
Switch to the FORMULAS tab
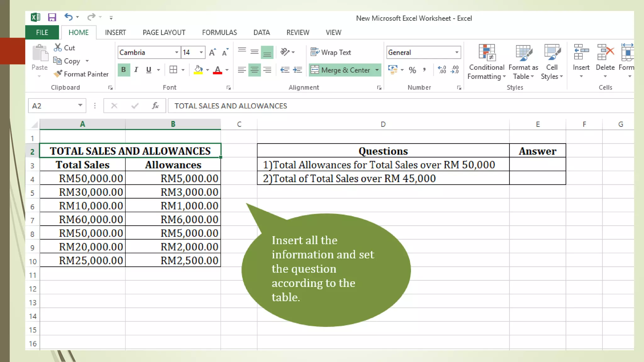[219, 32]
